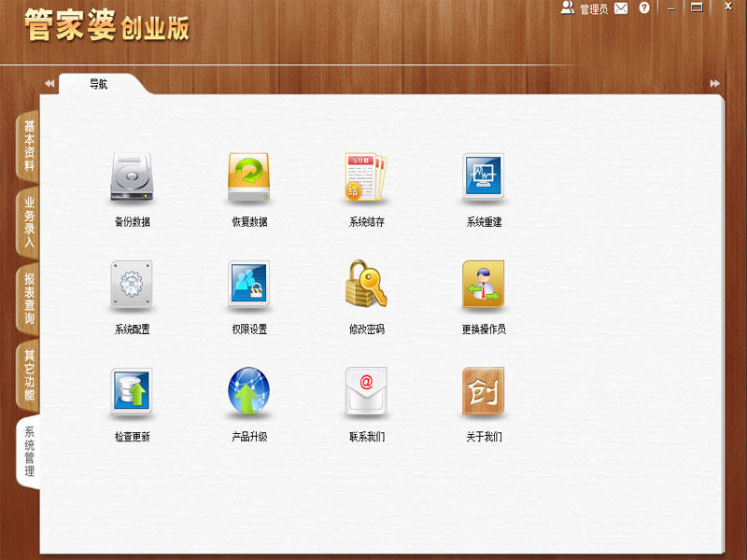The image size is (747, 560).
Task: Click the 检查更新 label text
Action: tap(132, 436)
